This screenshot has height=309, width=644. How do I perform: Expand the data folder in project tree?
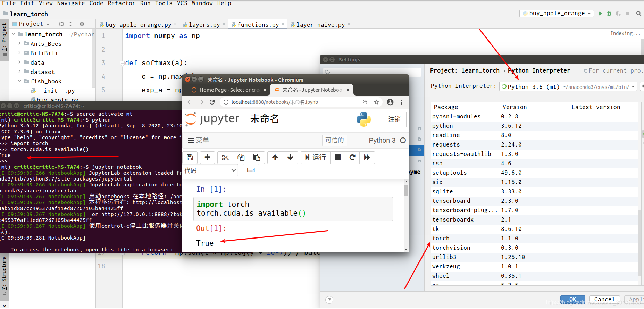click(19, 62)
